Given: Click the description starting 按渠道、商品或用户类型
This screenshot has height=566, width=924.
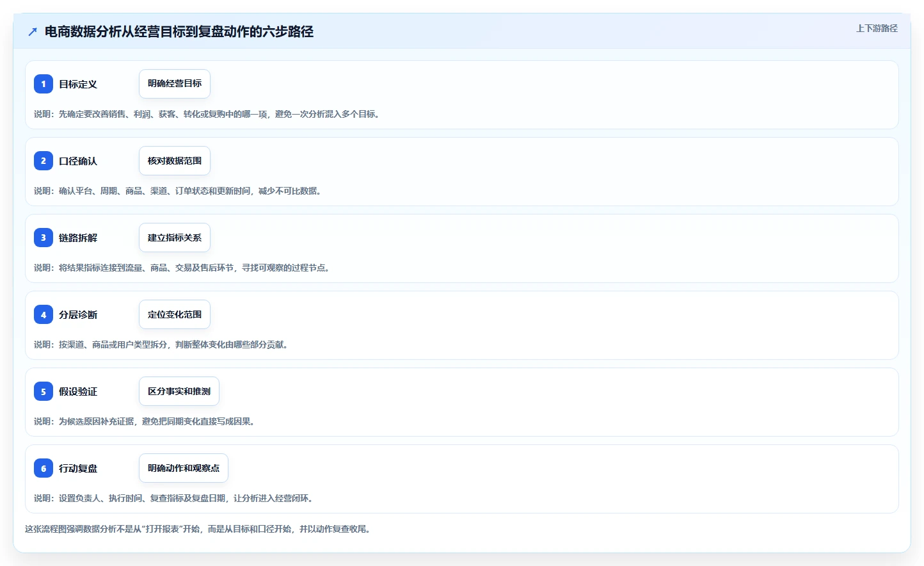Looking at the screenshot, I should pos(163,344).
